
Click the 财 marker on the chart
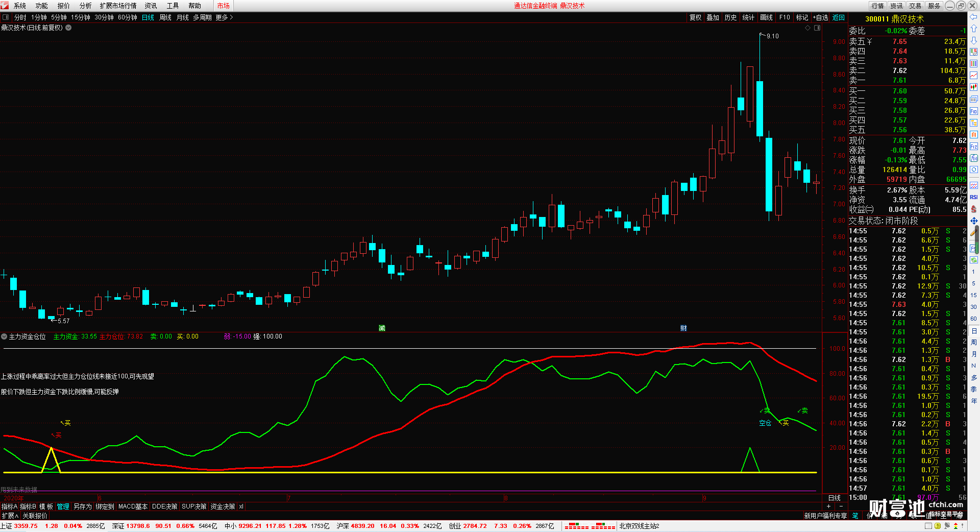(683, 328)
